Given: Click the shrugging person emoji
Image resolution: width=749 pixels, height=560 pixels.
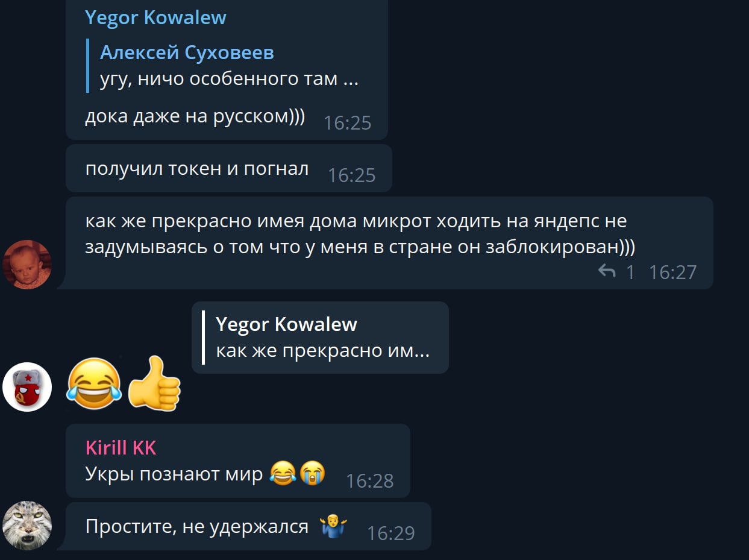Looking at the screenshot, I should pos(333,526).
